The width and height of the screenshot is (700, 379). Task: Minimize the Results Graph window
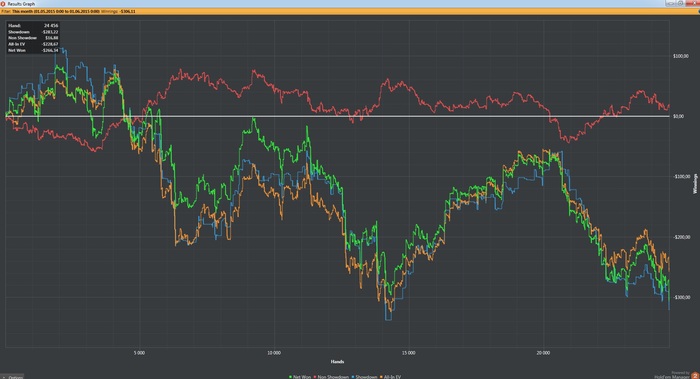pos(670,3)
